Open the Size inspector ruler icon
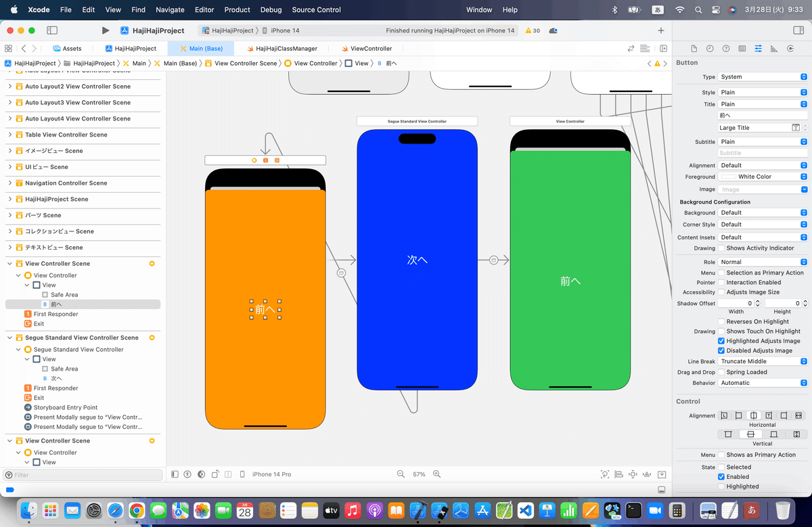 (x=773, y=49)
